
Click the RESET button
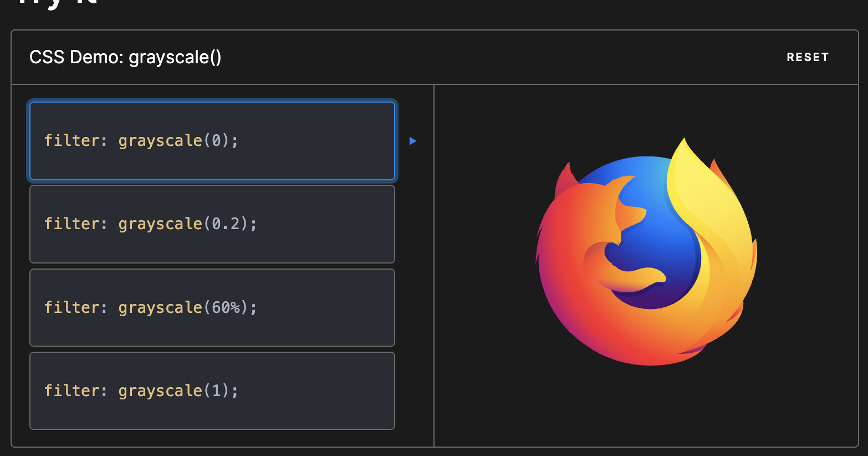tap(808, 57)
